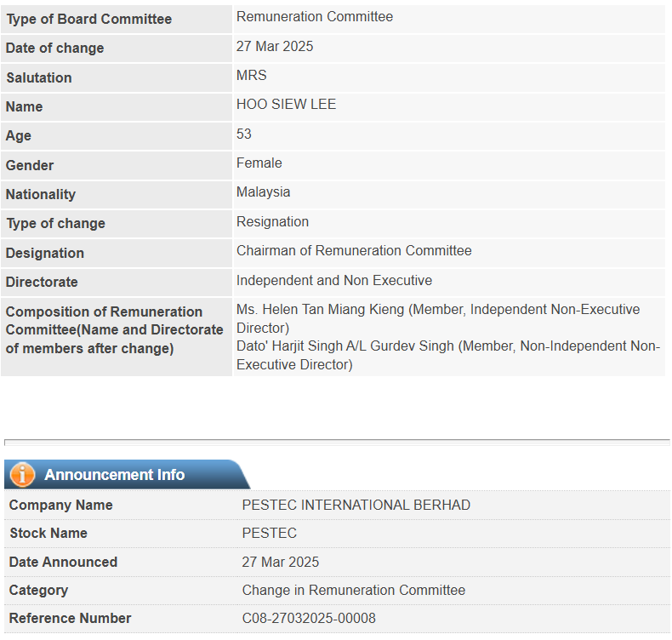Click Independent and Non Executive directorate

click(334, 280)
